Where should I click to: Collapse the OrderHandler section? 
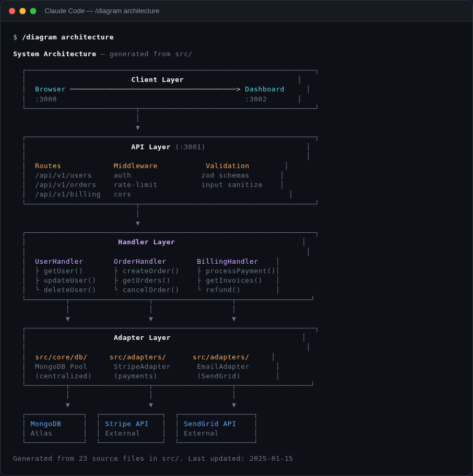[140, 261]
